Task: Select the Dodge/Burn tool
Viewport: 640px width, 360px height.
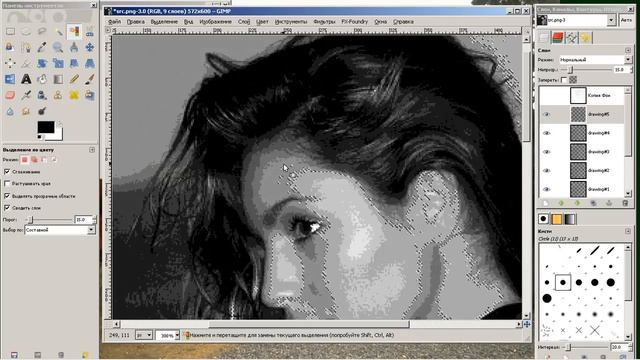Action: (42, 111)
